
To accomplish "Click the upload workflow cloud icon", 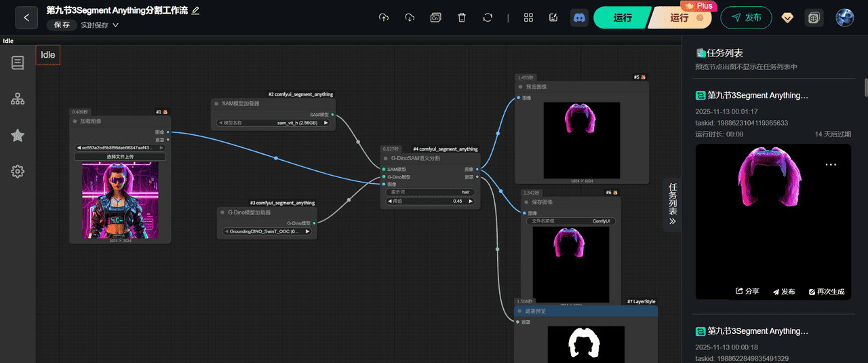I will pos(384,18).
